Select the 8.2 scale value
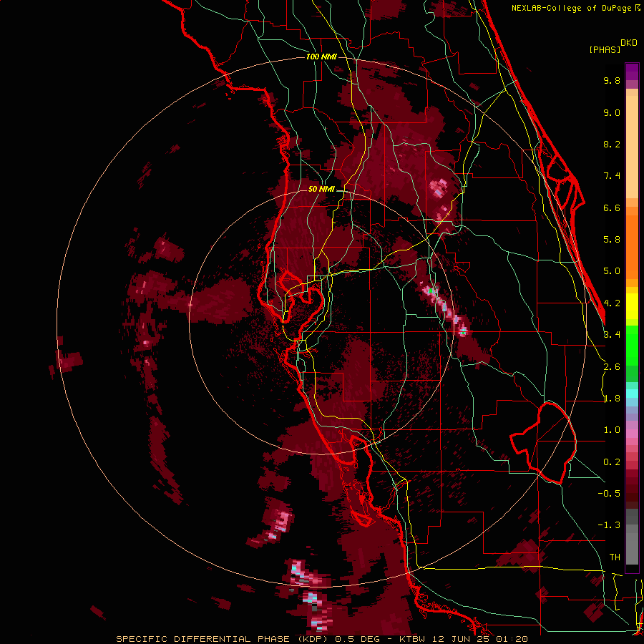 coord(612,144)
